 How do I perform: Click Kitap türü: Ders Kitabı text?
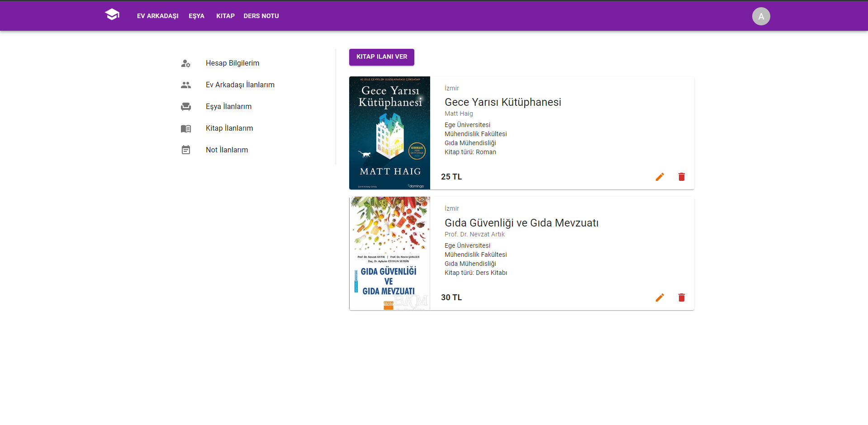coord(476,273)
